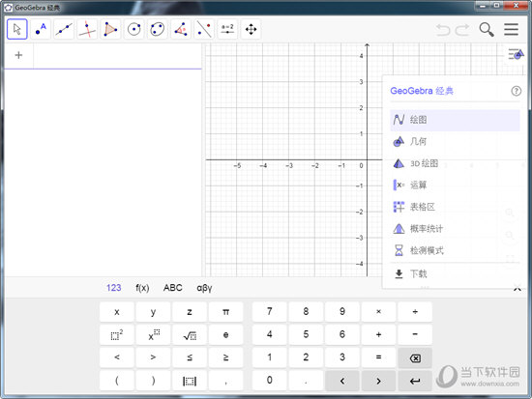Image resolution: width=532 pixels, height=399 pixels.
Task: Open the search magnifier
Action: pyautogui.click(x=487, y=30)
